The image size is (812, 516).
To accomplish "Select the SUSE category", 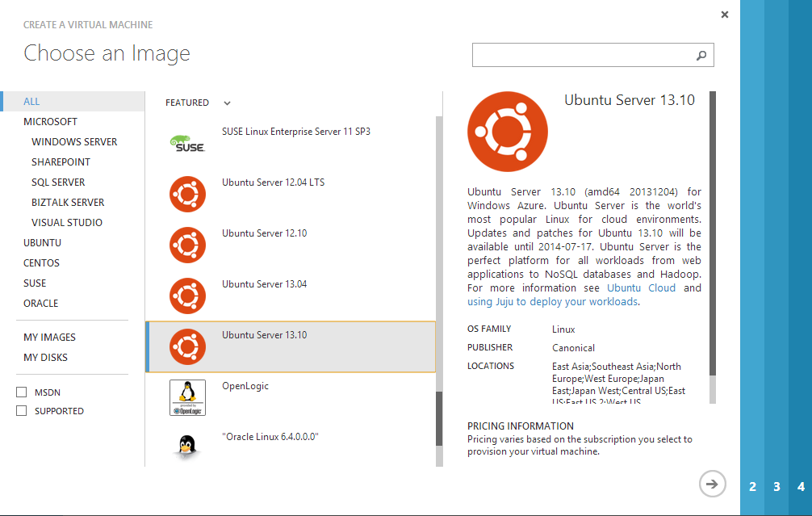I will tap(35, 283).
